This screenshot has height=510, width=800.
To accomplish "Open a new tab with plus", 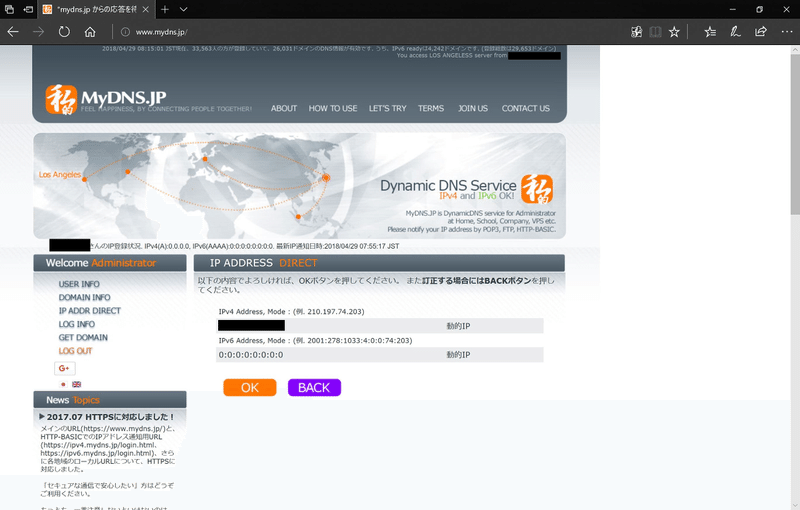I will (164, 9).
